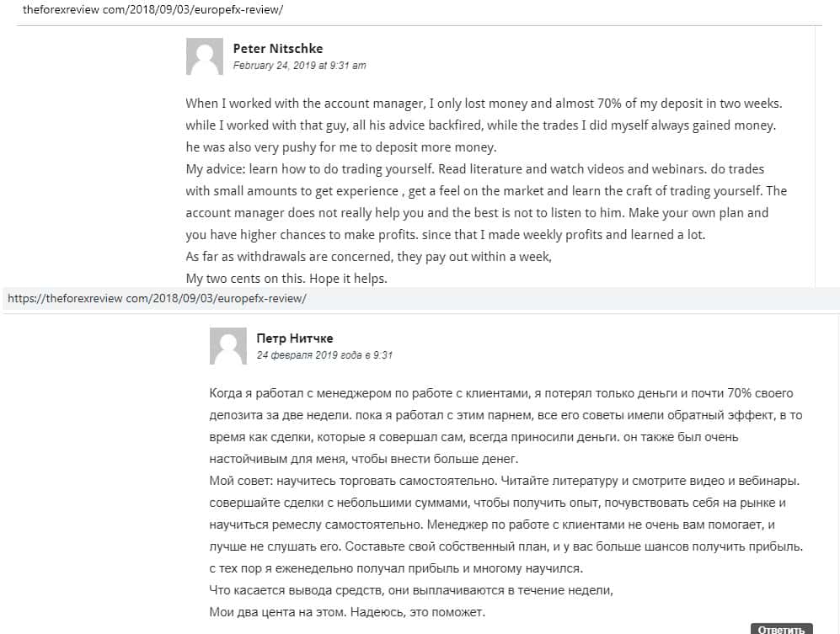The image size is (840, 634).
Task: Click the line starting "Мой совет: научитесь торговать"
Action: (503, 481)
